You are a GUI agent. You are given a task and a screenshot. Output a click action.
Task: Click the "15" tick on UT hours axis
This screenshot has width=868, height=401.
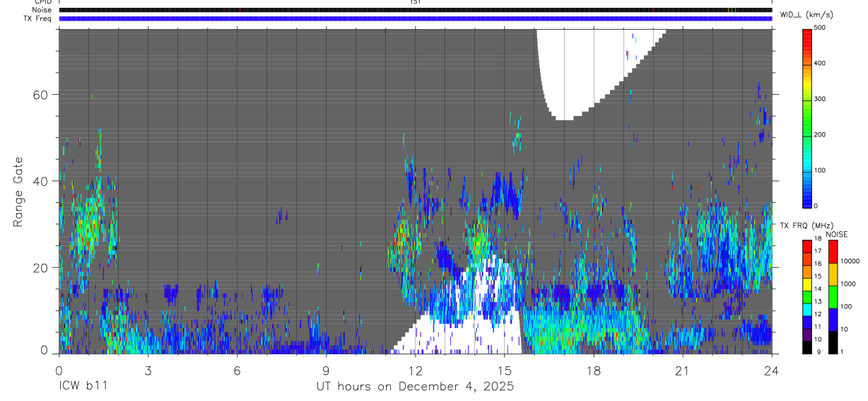coord(504,370)
